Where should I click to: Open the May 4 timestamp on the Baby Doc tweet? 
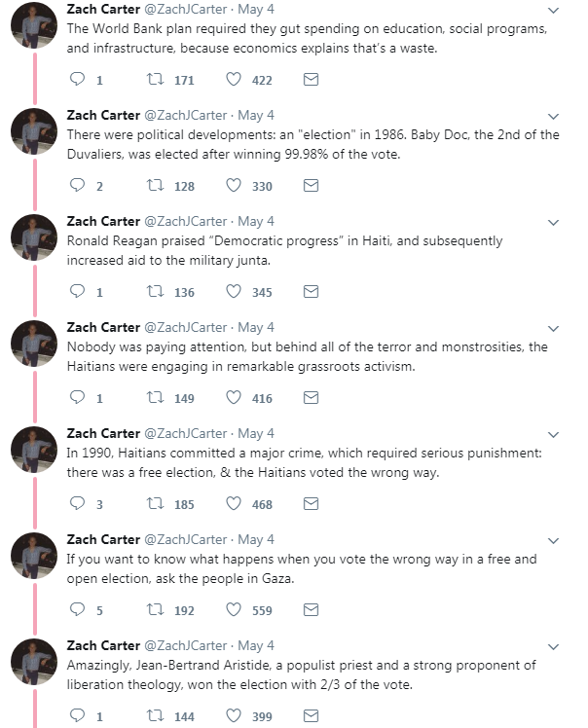pos(256,115)
